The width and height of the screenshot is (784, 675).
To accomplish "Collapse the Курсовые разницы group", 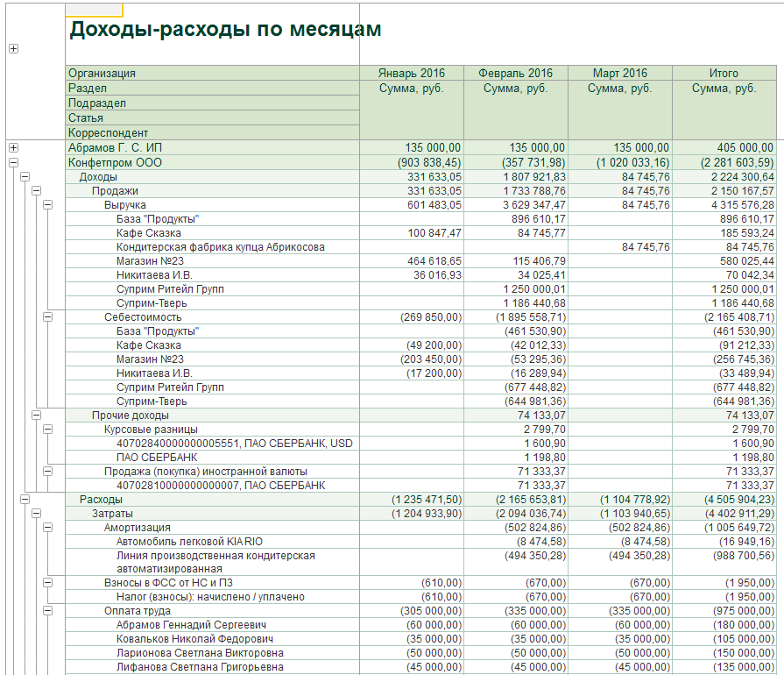I will click(48, 429).
